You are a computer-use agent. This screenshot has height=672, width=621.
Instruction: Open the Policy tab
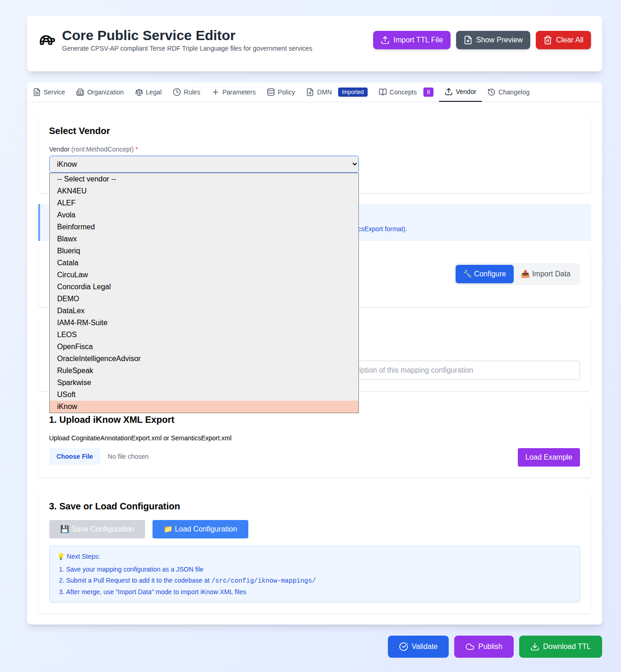281,92
